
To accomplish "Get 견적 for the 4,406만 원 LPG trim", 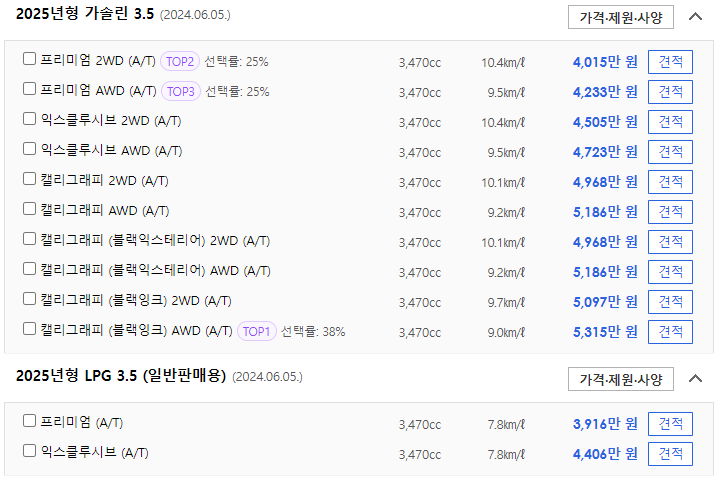I will click(670, 454).
